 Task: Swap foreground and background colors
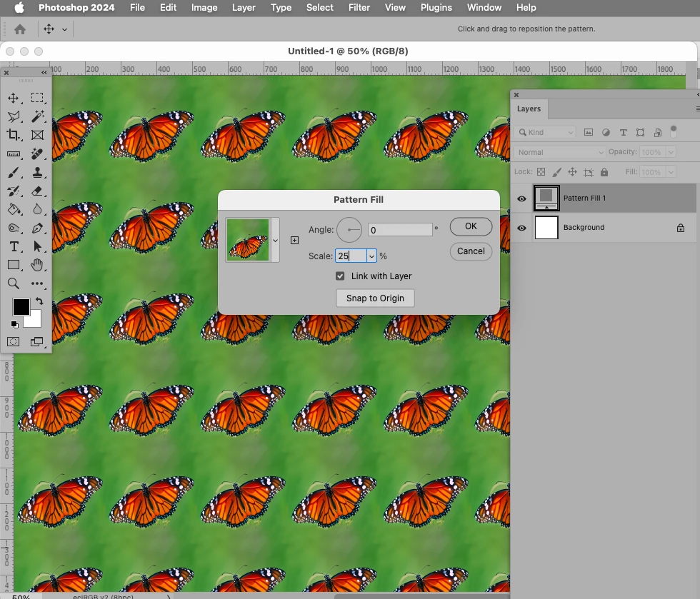pos(39,301)
